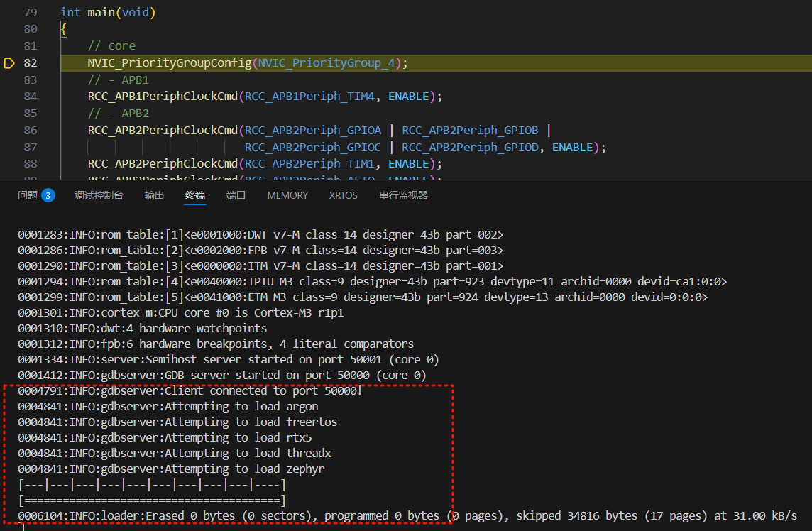Viewport: 812px width, 531px height.
Task: Click line number 79 in the gutter
Action: tap(31, 13)
